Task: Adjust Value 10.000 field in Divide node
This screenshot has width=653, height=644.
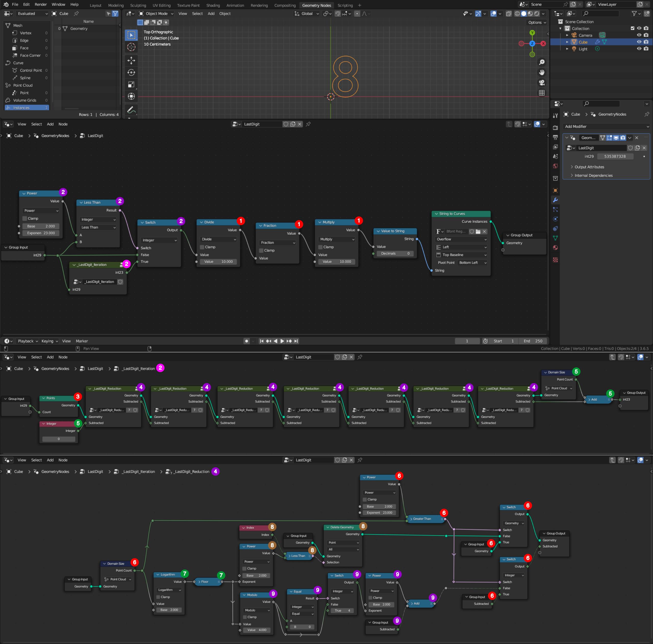Action: pyautogui.click(x=218, y=261)
